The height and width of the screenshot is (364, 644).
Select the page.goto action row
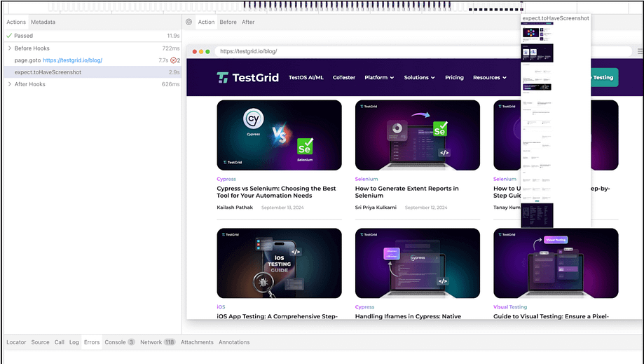(x=93, y=60)
